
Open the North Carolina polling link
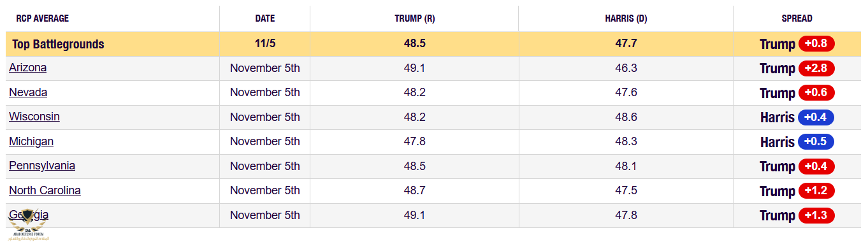pyautogui.click(x=45, y=190)
